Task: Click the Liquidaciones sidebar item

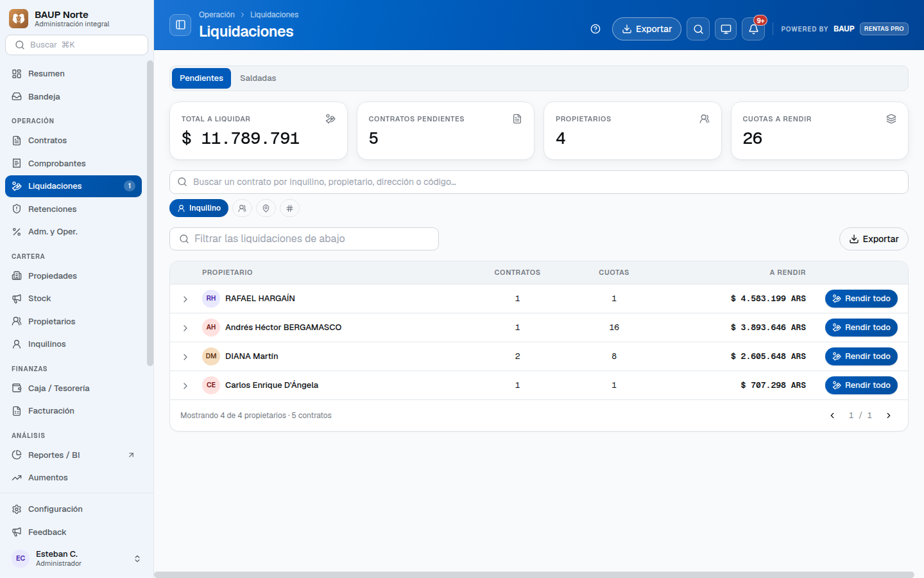Action: [x=73, y=186]
